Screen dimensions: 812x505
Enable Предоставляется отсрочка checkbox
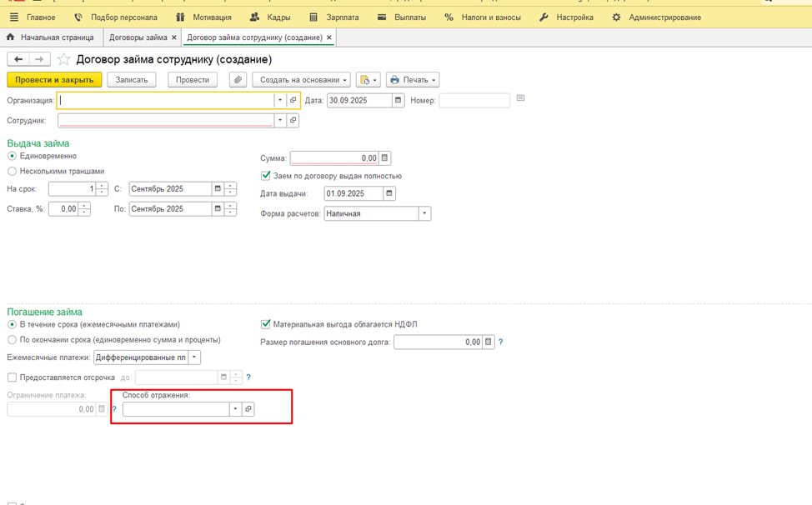point(12,377)
